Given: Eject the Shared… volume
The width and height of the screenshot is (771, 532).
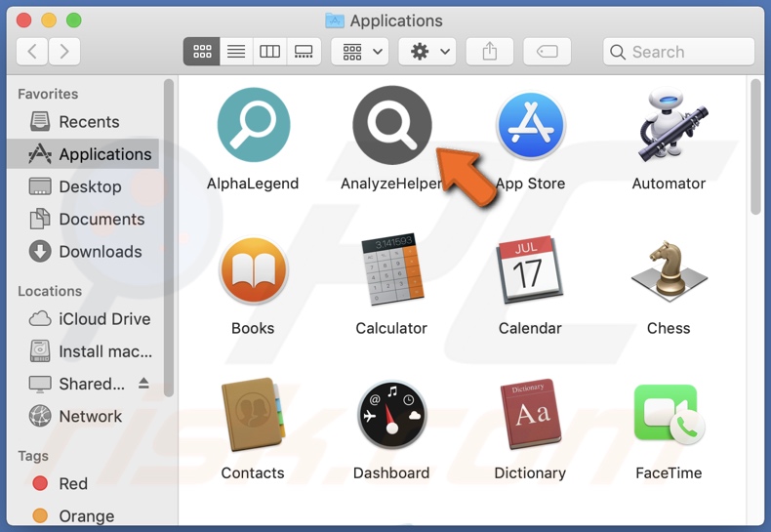Looking at the screenshot, I should point(143,384).
